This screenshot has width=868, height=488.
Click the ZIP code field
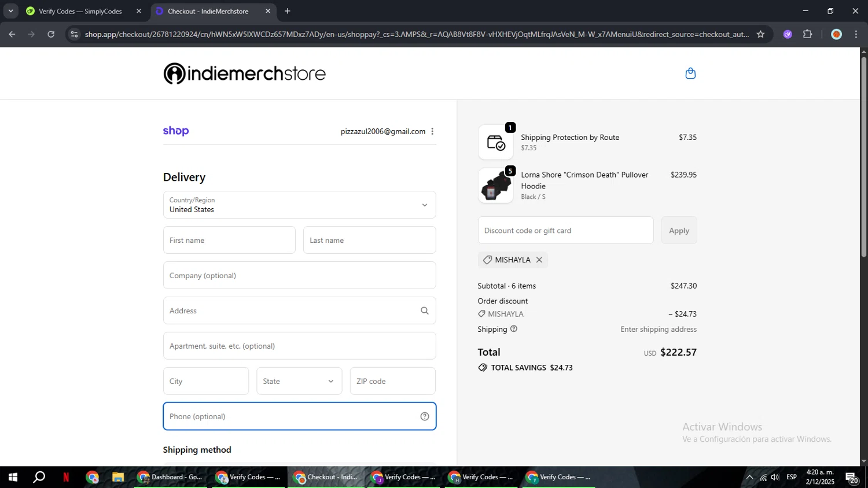click(393, 381)
